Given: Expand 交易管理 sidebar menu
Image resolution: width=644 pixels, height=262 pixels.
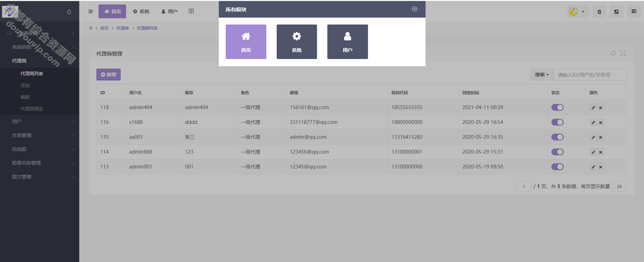Looking at the screenshot, I should tap(40, 135).
